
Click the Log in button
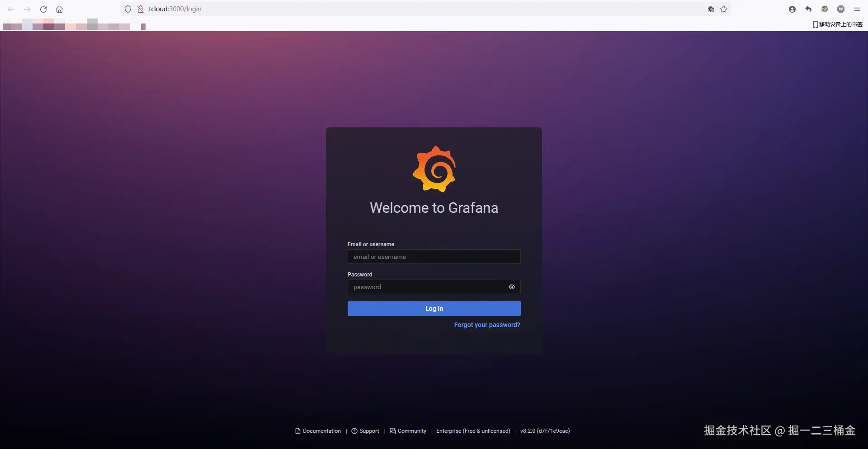[x=434, y=309]
